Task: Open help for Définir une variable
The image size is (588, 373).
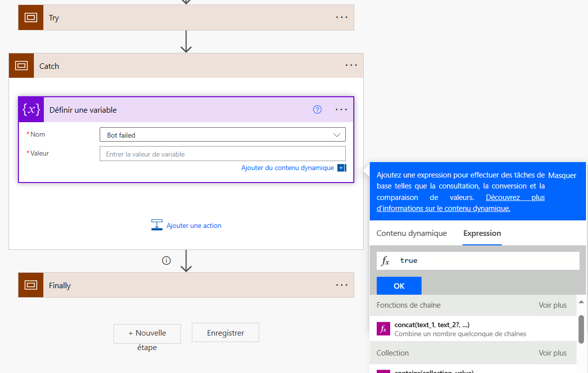Action: [x=317, y=110]
